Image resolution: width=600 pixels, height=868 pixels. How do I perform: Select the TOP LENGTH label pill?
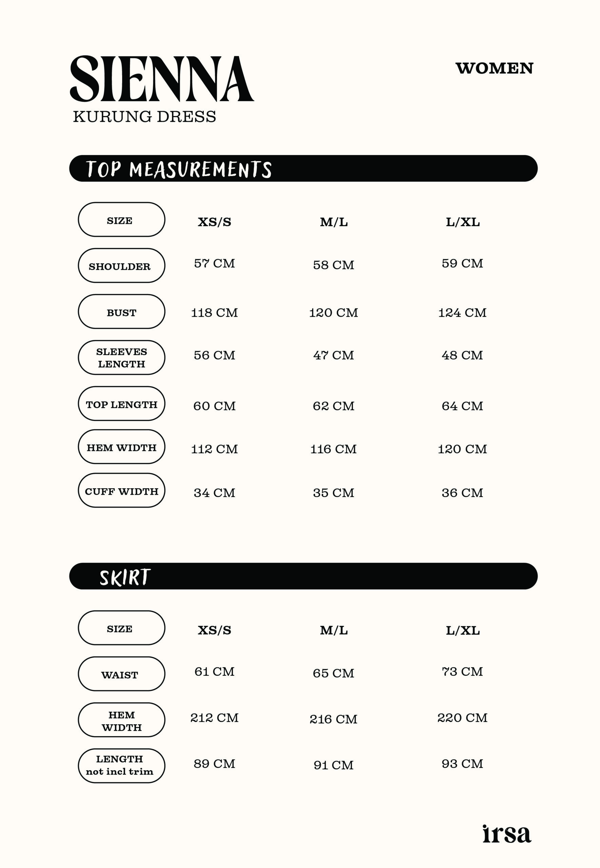[121, 404]
